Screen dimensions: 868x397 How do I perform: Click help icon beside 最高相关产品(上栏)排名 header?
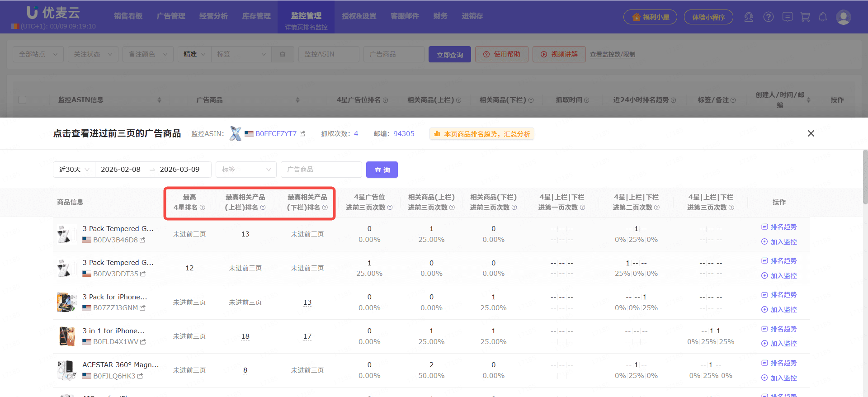pyautogui.click(x=263, y=208)
